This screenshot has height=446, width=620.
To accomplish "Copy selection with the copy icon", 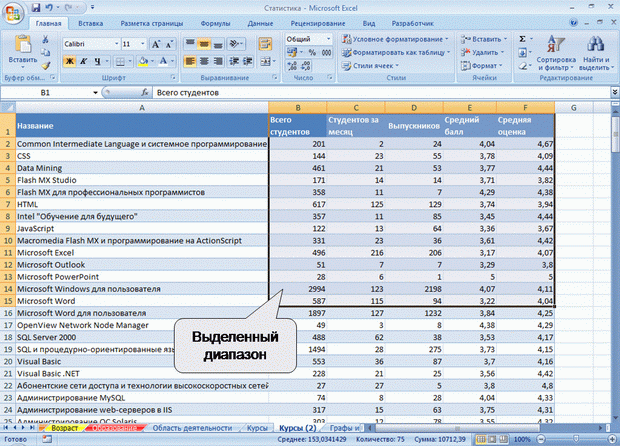I will click(45, 53).
